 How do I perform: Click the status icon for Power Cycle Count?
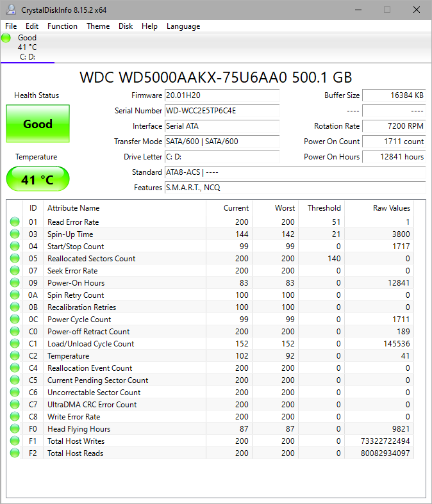click(x=15, y=319)
